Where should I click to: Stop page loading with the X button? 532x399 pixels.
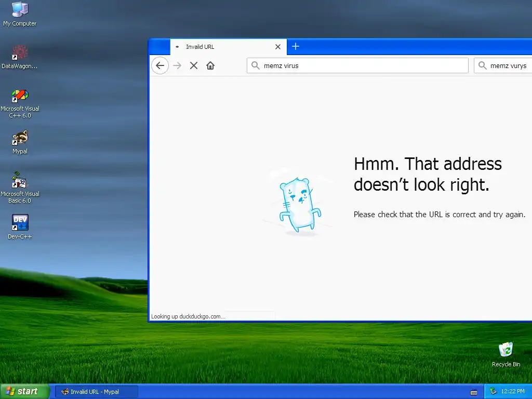[x=194, y=65]
